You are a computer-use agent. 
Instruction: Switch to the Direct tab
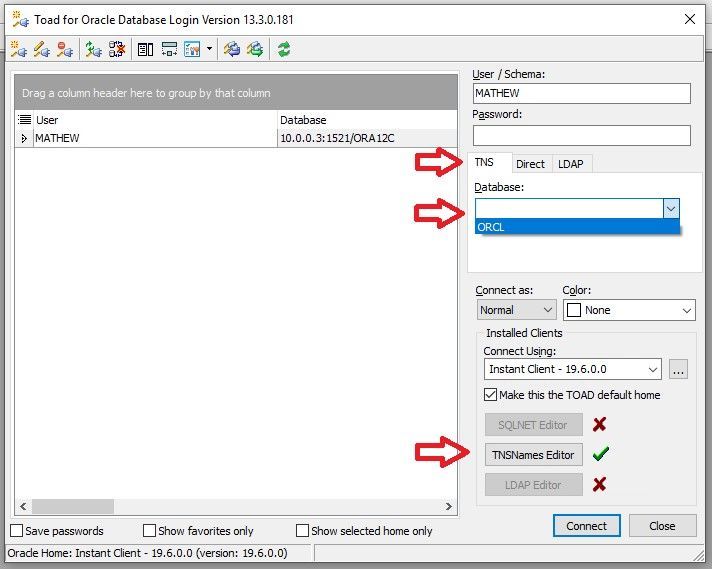[530, 164]
